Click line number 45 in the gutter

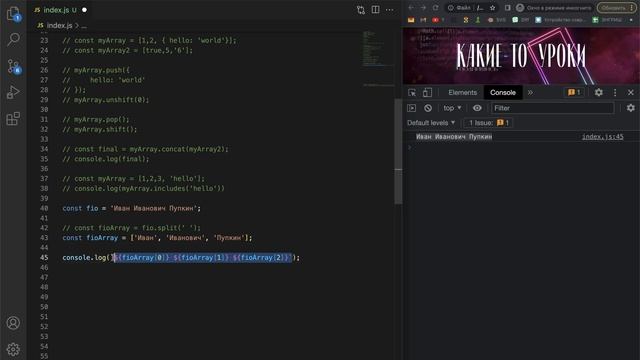click(x=44, y=258)
